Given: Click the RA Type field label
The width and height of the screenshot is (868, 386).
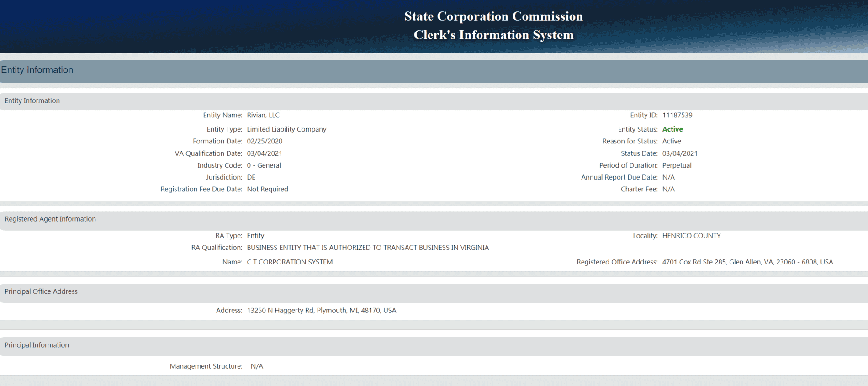Looking at the screenshot, I should [229, 236].
